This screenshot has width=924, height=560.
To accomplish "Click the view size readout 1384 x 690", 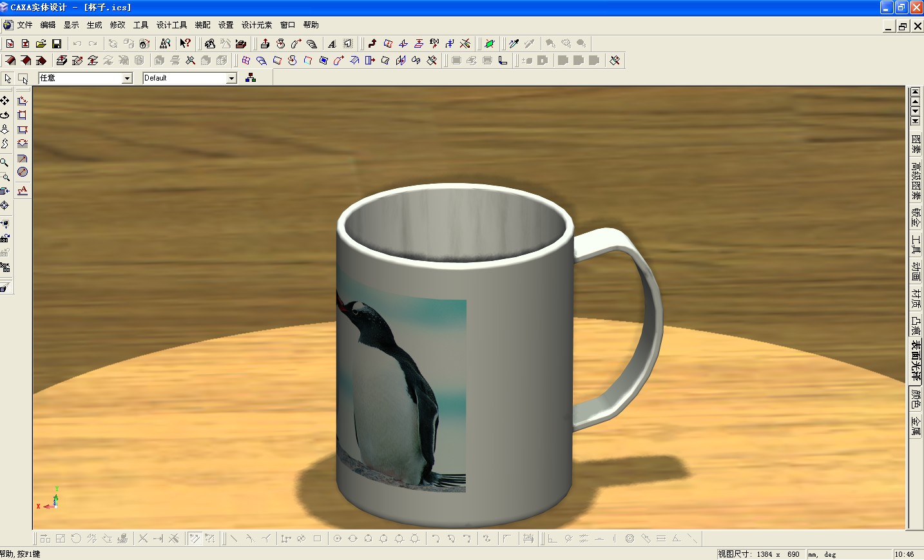I will click(x=759, y=554).
